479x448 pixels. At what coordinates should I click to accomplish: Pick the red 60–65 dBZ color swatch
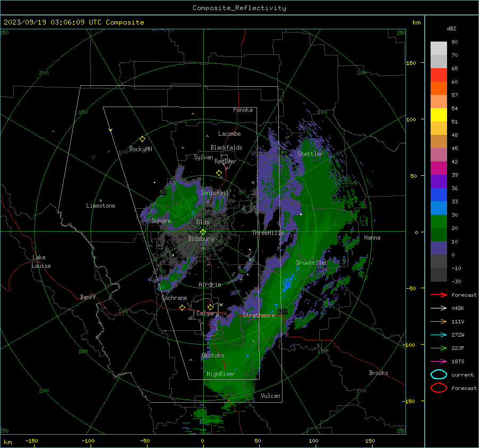(x=439, y=75)
